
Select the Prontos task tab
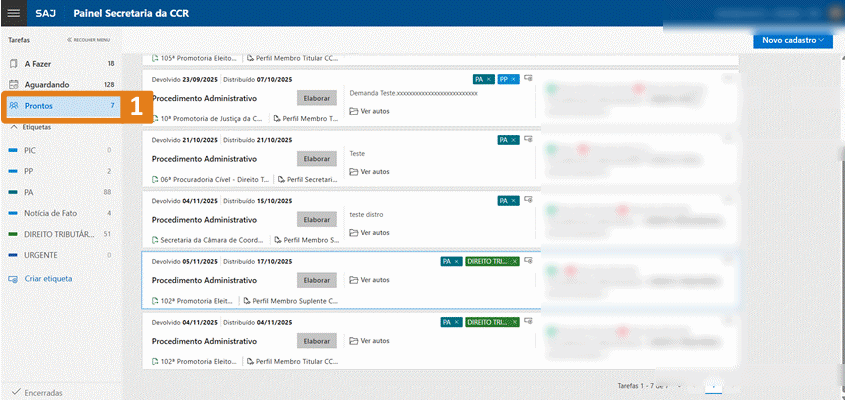pos(60,106)
